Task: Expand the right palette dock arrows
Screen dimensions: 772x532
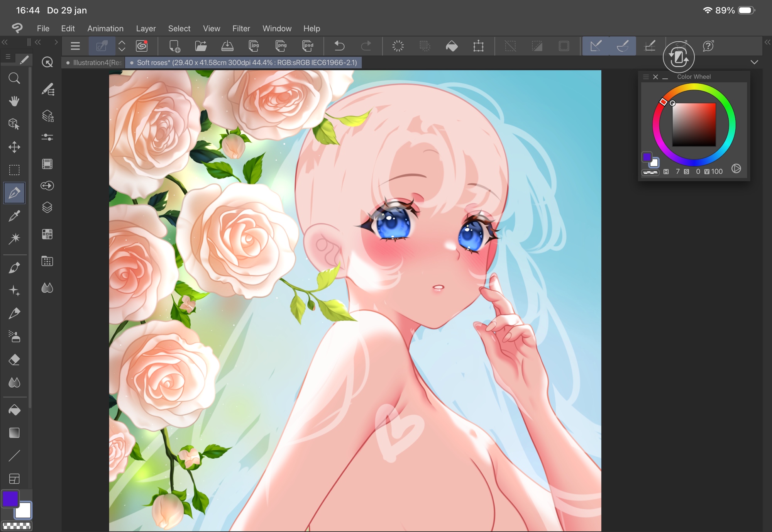Action: [x=767, y=42]
